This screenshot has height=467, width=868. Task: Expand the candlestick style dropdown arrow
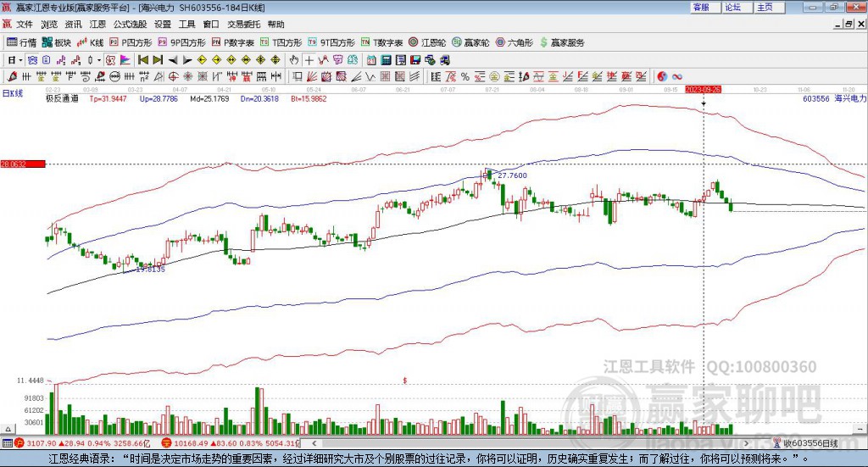pyautogui.click(x=99, y=60)
